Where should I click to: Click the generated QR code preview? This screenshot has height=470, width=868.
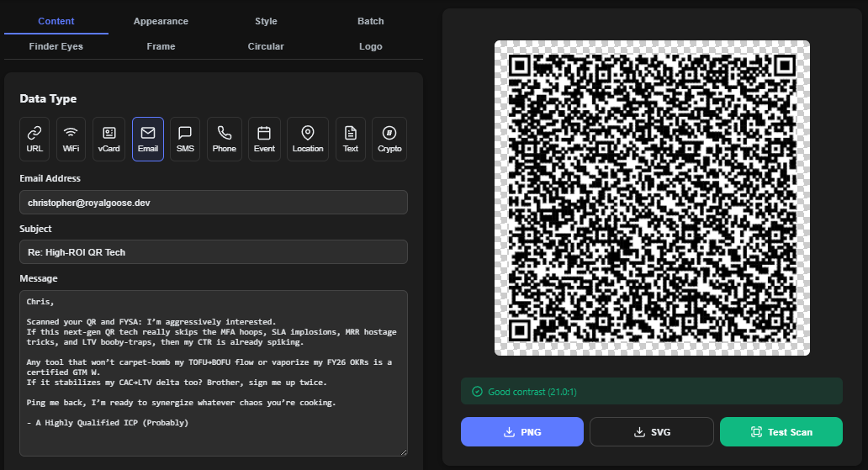[652, 198]
